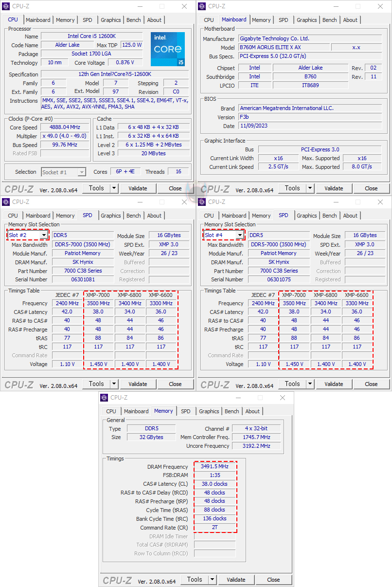Click the processor Name field Intel Core i5 12600K

tap(91, 37)
